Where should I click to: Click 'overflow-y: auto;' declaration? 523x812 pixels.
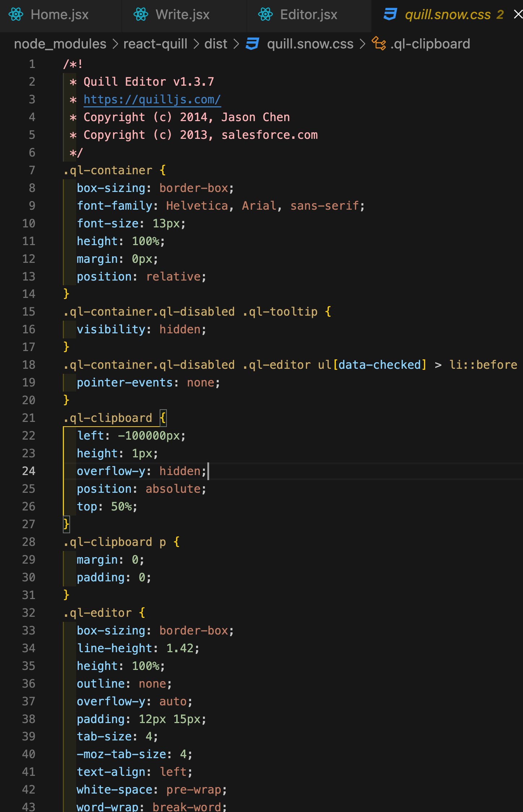coord(135,701)
